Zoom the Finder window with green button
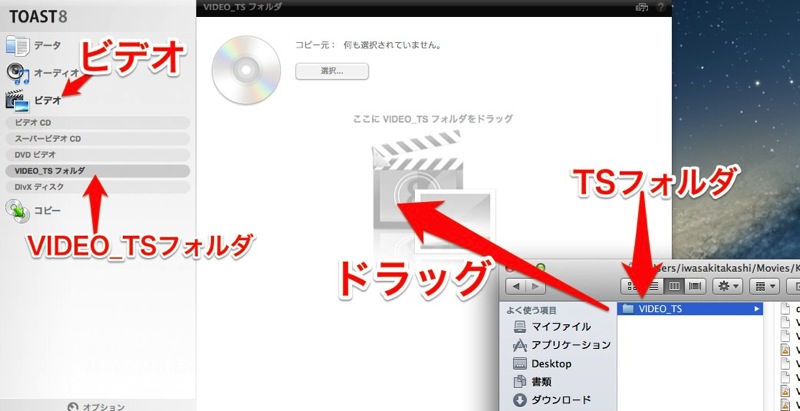 tap(540, 267)
